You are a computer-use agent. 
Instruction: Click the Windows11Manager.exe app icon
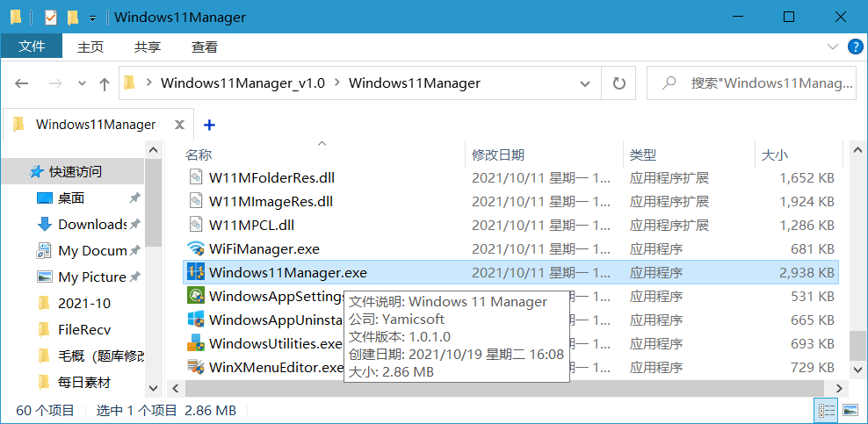(195, 272)
